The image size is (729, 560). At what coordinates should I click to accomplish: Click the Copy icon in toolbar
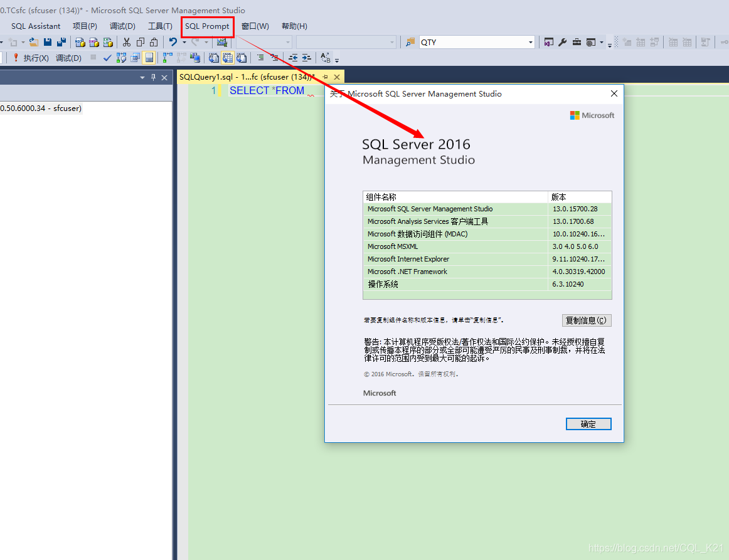pyautogui.click(x=141, y=42)
